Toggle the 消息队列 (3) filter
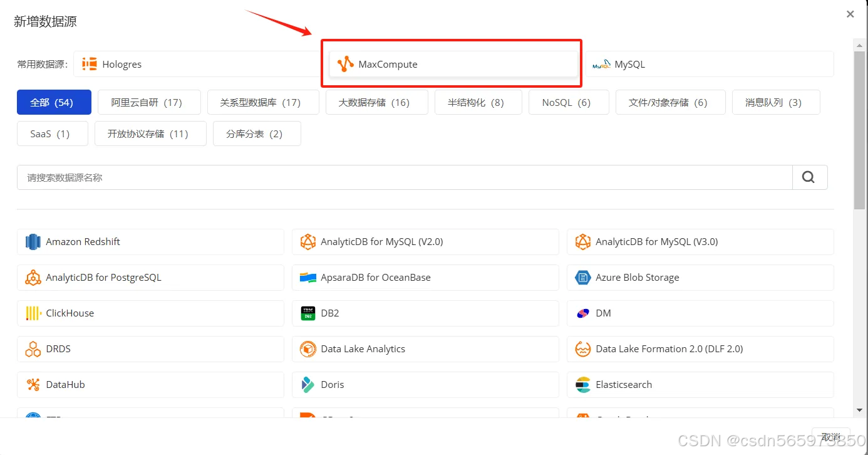Screen dimensions: 868x455 (776, 102)
